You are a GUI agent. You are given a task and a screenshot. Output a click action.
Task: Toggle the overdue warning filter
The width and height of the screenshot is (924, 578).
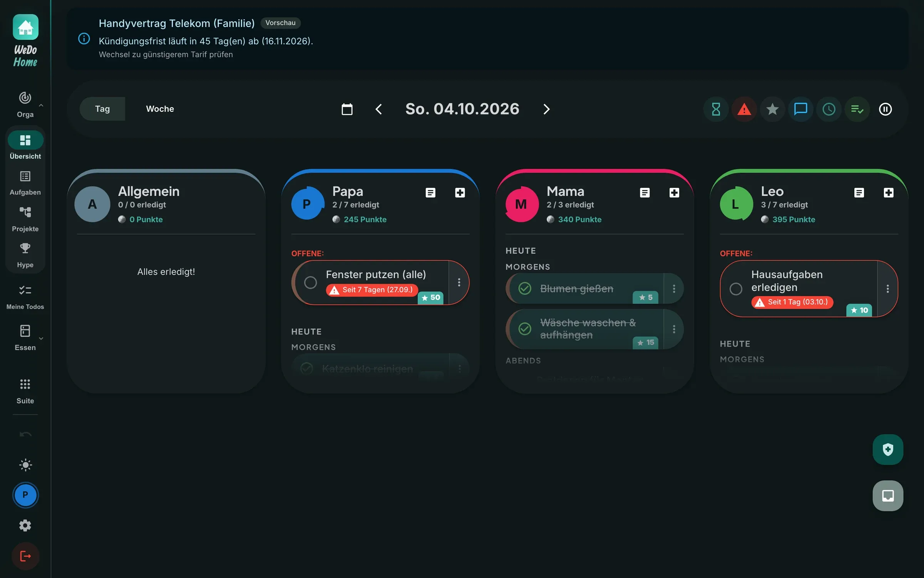pos(744,109)
